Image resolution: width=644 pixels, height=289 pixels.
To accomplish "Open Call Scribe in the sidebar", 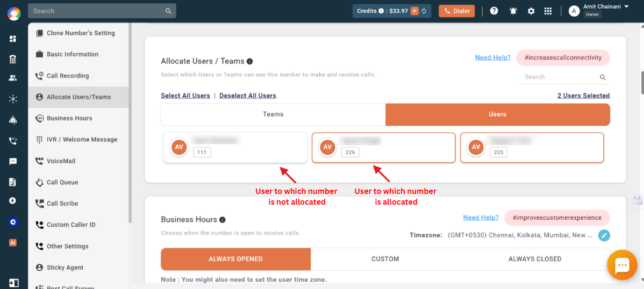I will [x=78, y=204].
